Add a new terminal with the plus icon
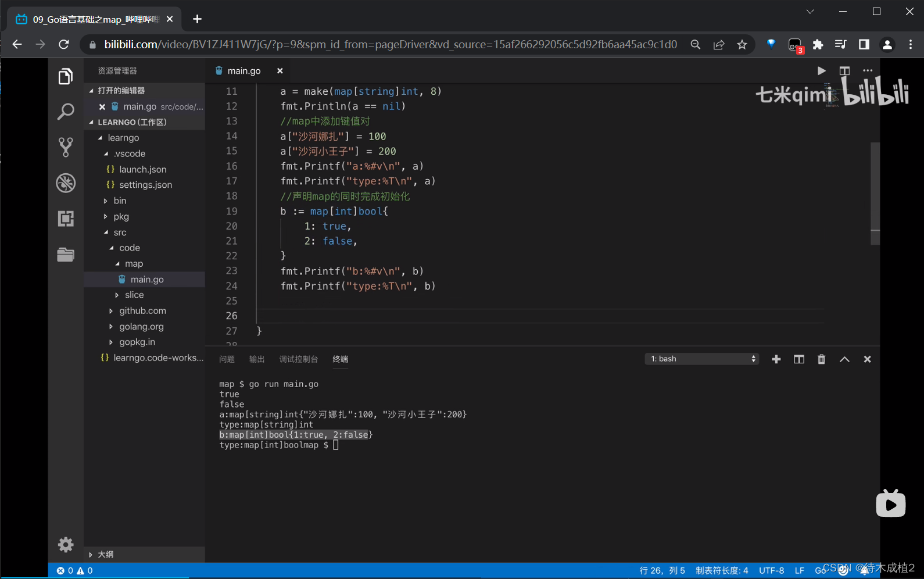 (776, 359)
